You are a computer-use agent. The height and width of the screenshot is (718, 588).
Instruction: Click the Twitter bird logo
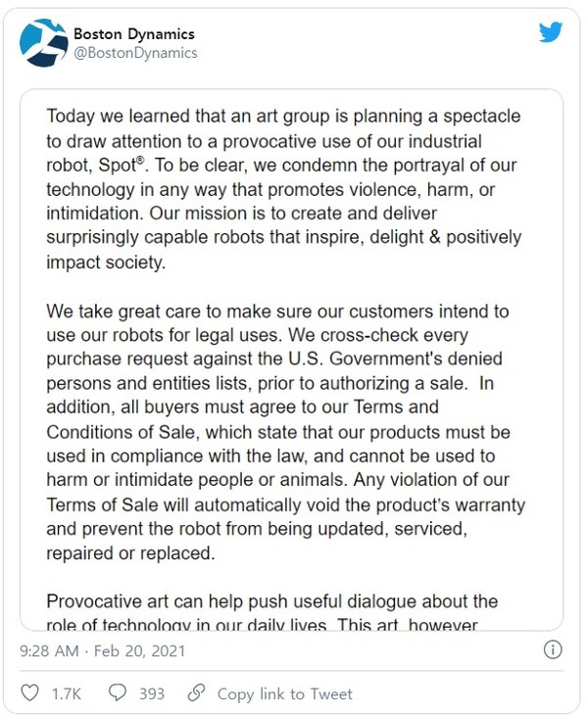pos(550,31)
